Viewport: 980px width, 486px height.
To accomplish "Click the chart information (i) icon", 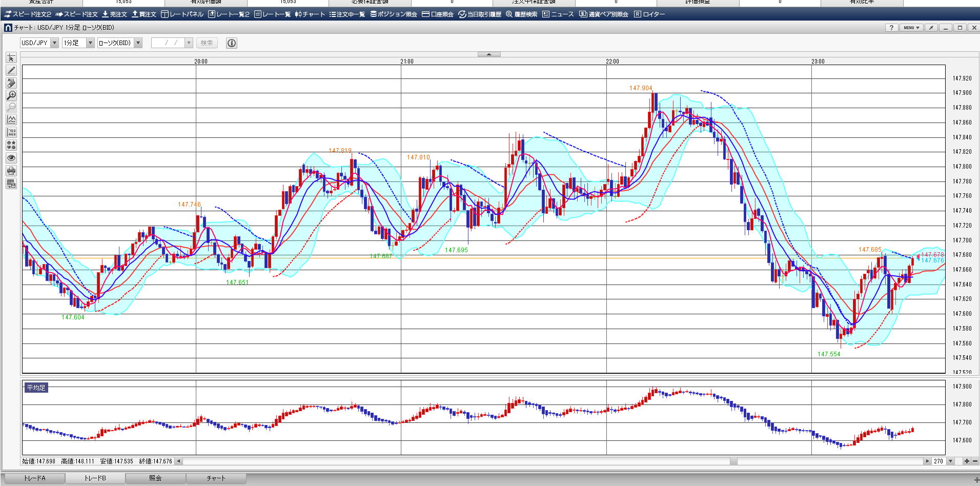I will coord(232,43).
